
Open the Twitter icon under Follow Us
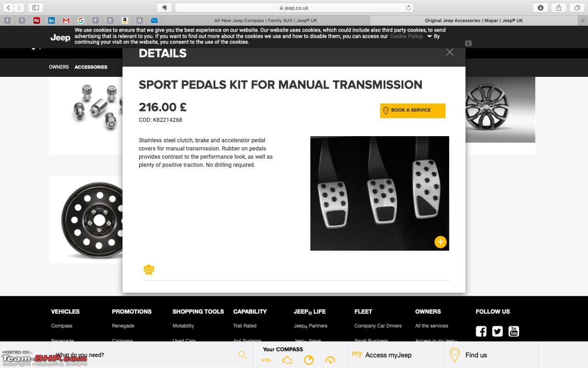(x=498, y=331)
